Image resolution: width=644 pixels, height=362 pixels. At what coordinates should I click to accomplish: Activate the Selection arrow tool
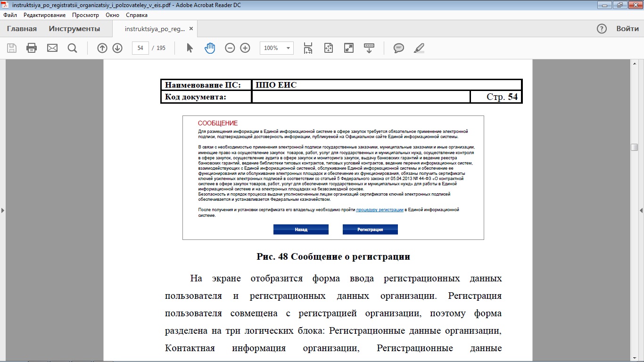tap(190, 48)
